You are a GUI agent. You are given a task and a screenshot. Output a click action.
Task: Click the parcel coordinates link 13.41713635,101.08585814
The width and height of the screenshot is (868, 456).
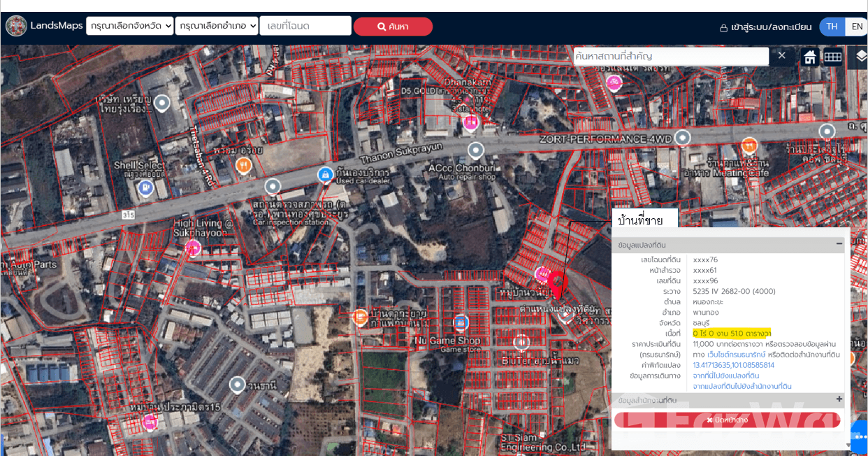[733, 365]
